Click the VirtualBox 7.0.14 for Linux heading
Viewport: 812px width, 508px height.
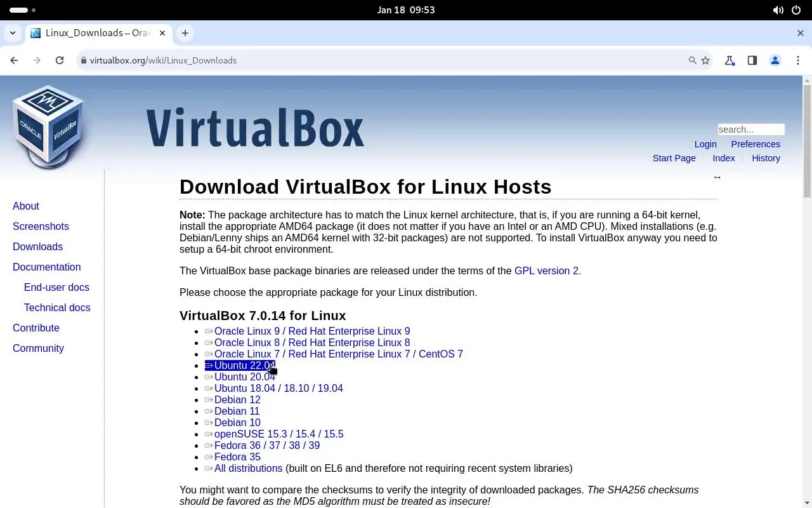(x=263, y=316)
